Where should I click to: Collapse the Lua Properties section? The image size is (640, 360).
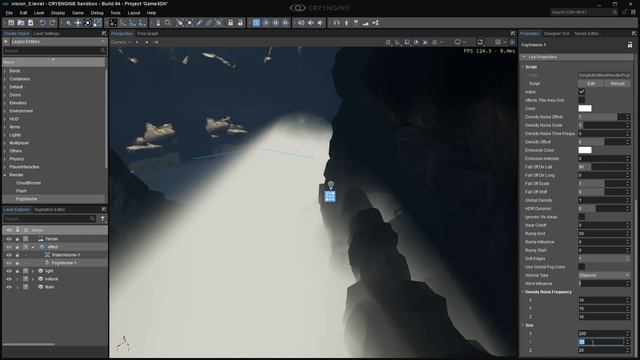[524, 57]
